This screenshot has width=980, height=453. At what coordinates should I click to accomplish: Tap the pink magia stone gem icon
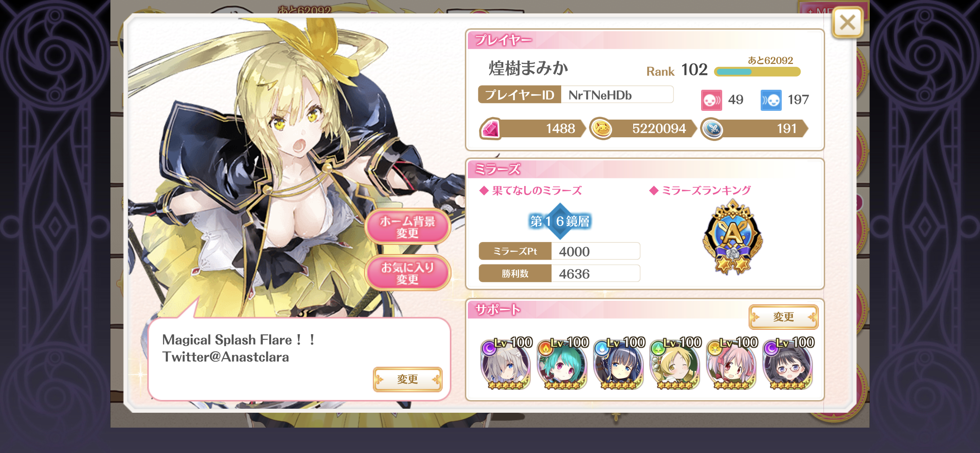click(x=490, y=129)
